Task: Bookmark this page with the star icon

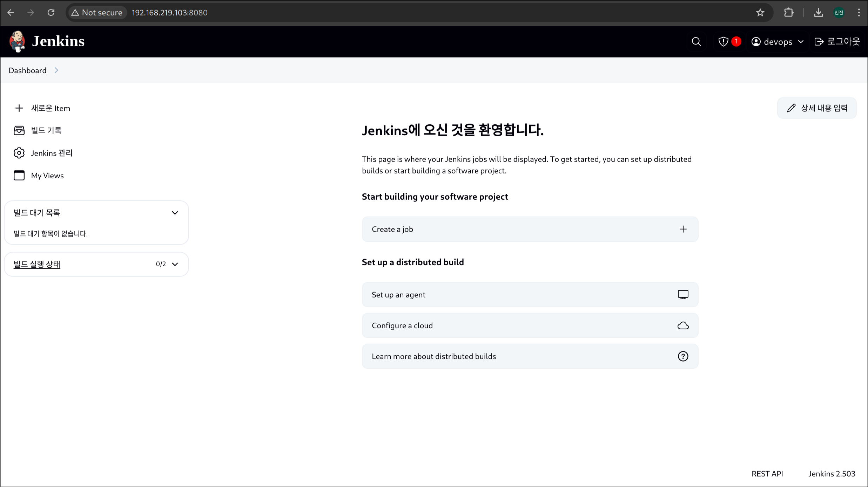Action: 760,13
